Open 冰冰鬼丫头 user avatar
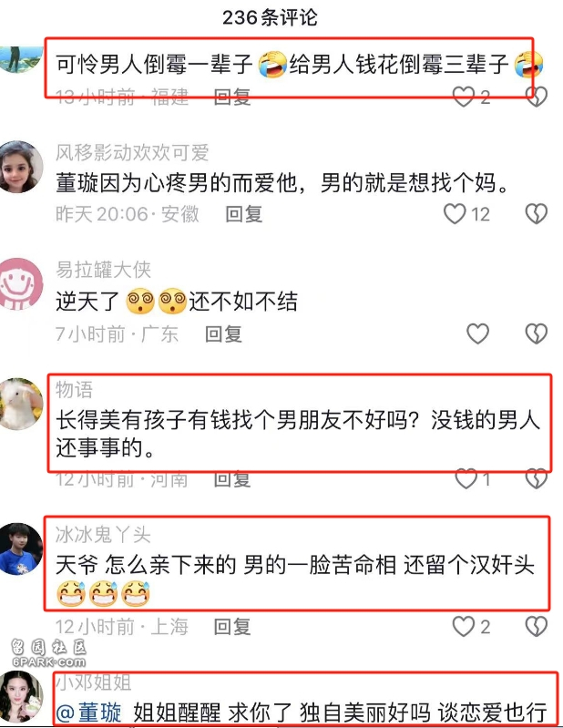 pos(20,549)
